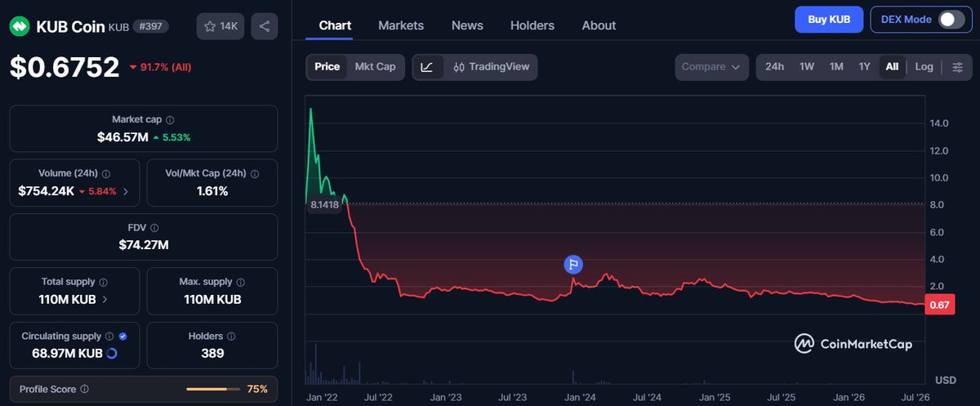The height and width of the screenshot is (406, 980).
Task: Click the market cap value $46.57M
Action: (122, 137)
